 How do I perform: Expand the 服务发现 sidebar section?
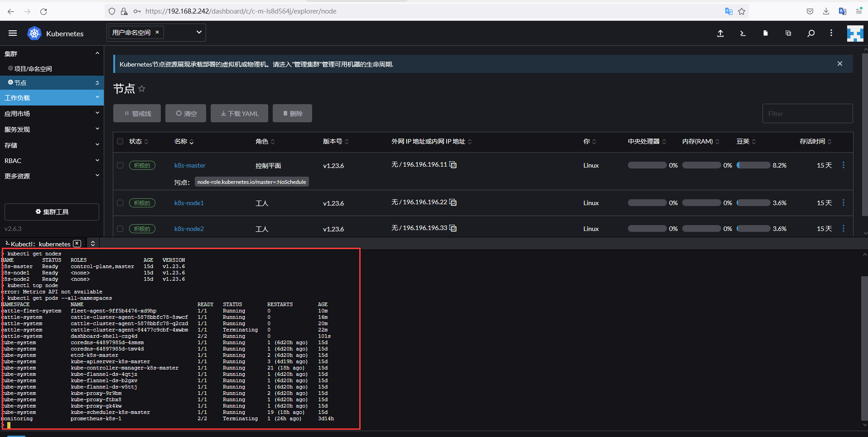coord(97,129)
